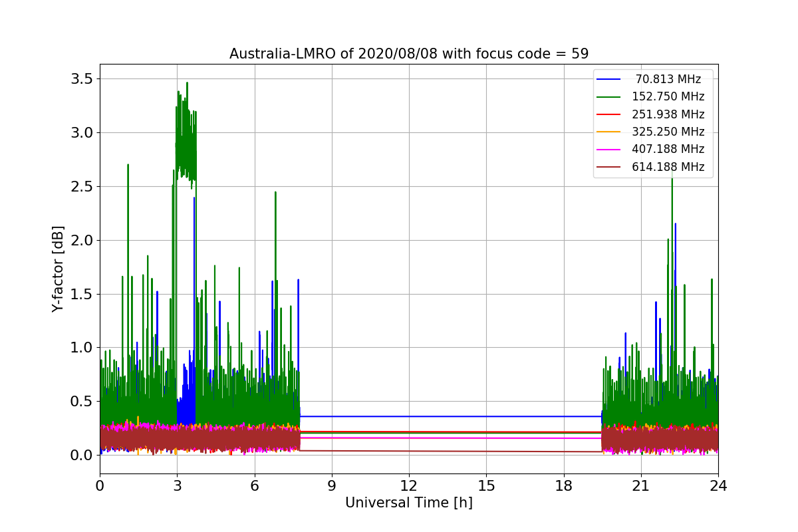
Task: Click the green 152.750 MHz legend line
Action: [608, 96]
